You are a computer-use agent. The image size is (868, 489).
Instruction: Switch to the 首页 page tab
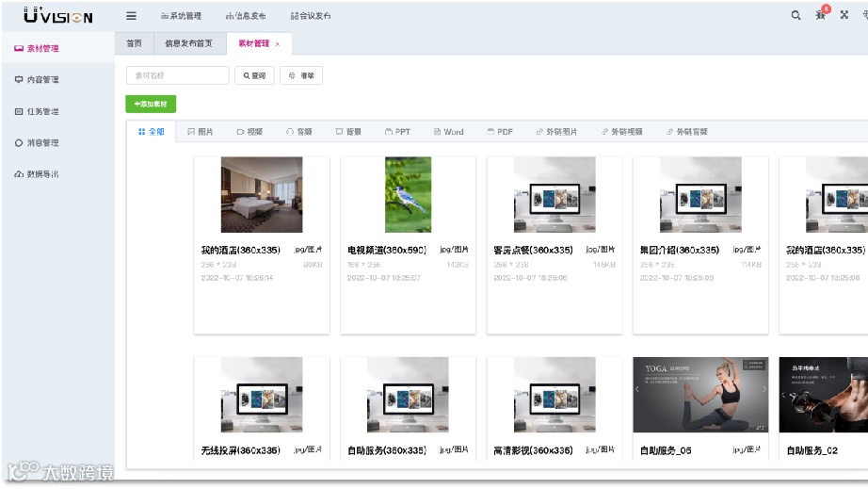pos(134,43)
